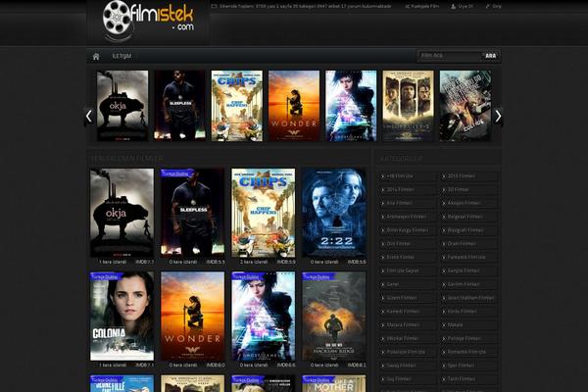
Task: Open the Spor Filmleri category
Action: [x=468, y=366]
